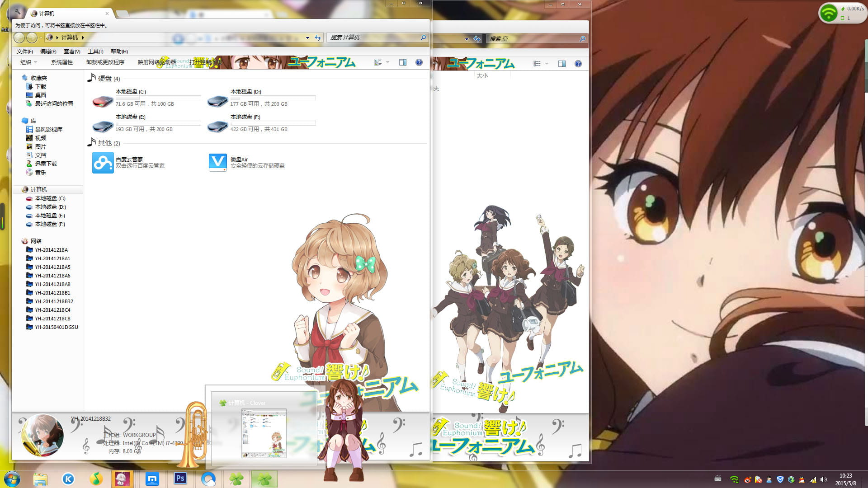Click the C: drive capacity bar
Image resolution: width=868 pixels, height=488 pixels.
158,98
